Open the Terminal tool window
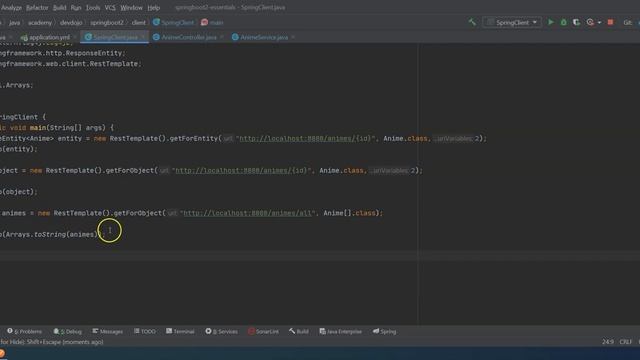Screen dimensions: 640x360 tap(180, 331)
